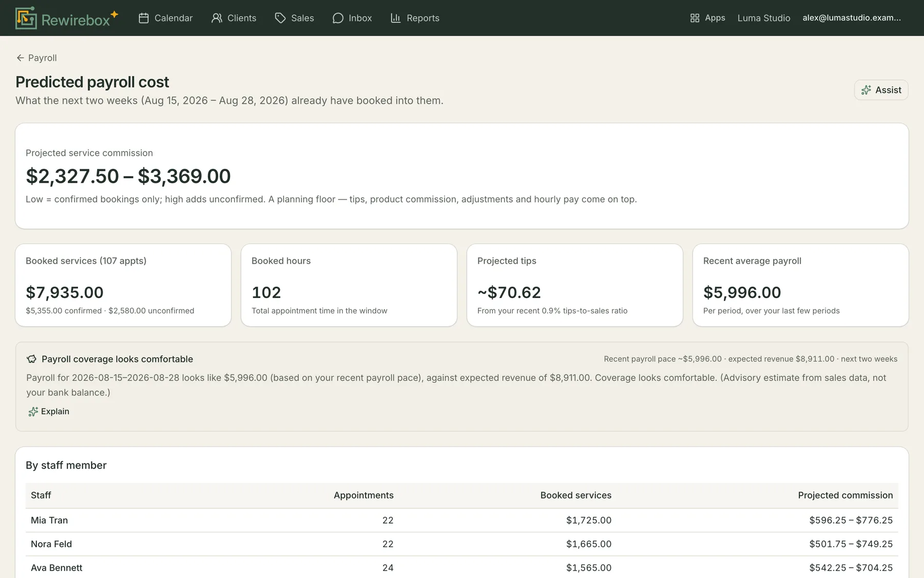Click the Sales tag icon
The width and height of the screenshot is (924, 578).
[280, 18]
